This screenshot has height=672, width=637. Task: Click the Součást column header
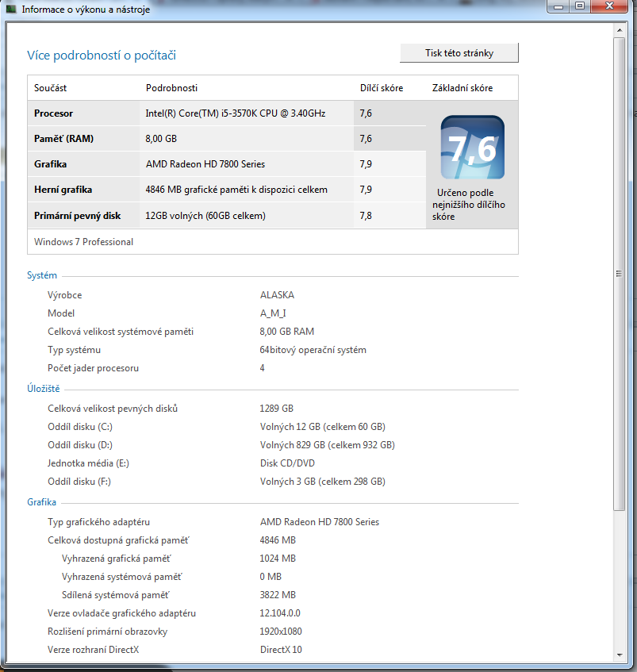[50, 88]
